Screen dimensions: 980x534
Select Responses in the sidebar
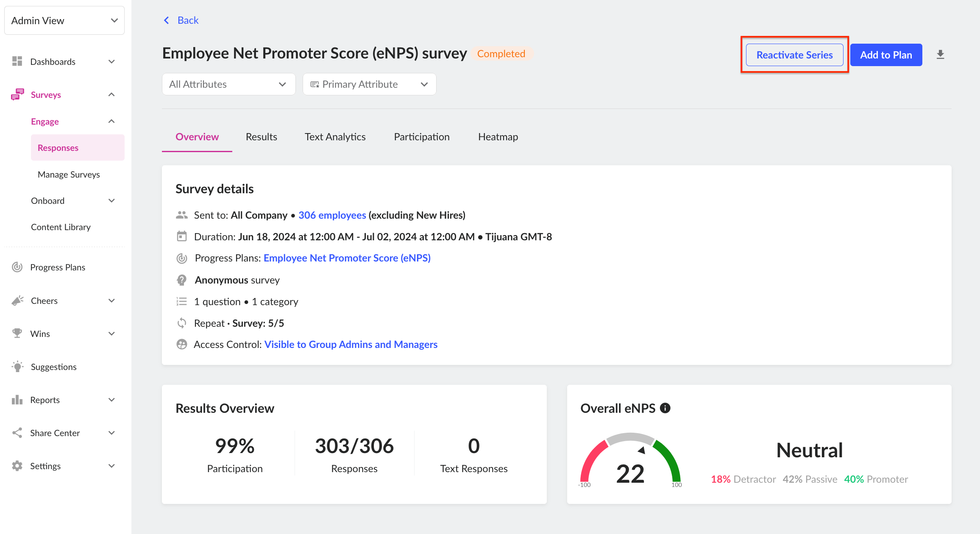pyautogui.click(x=78, y=147)
